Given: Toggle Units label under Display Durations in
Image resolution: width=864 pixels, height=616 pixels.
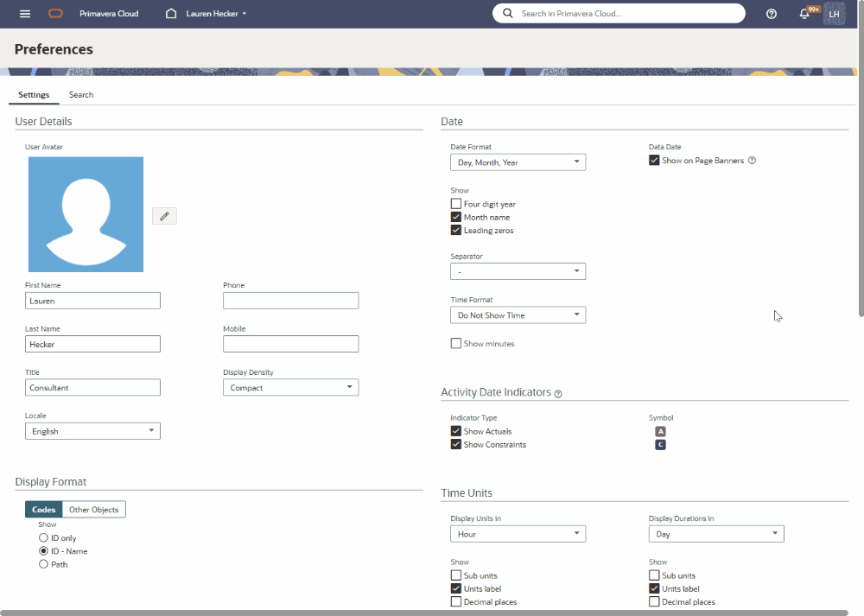Looking at the screenshot, I should [x=654, y=588].
